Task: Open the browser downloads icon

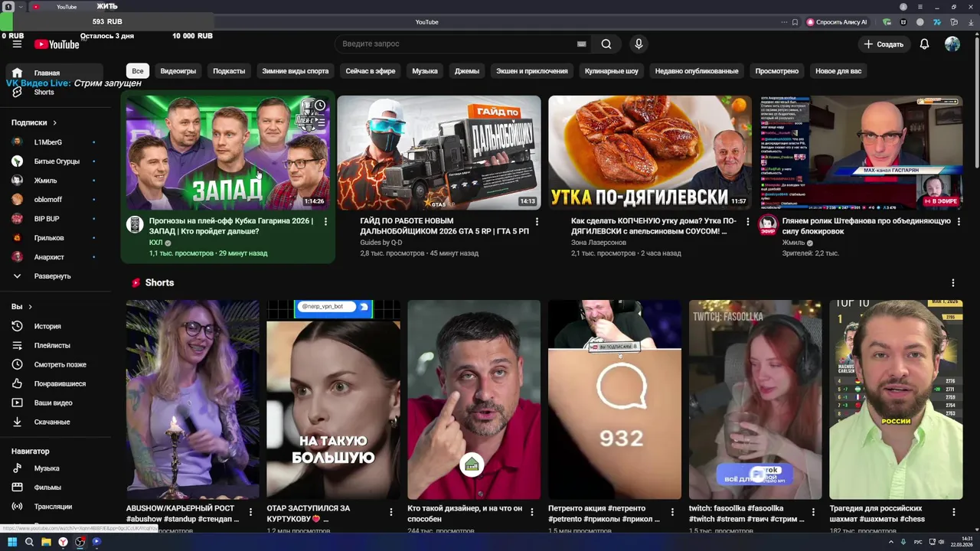Action: click(969, 22)
